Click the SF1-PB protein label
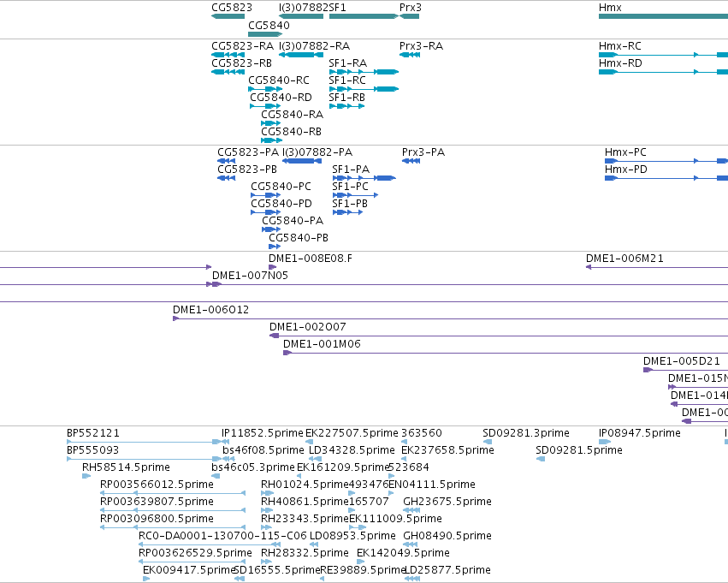728x583 pixels. point(350,204)
